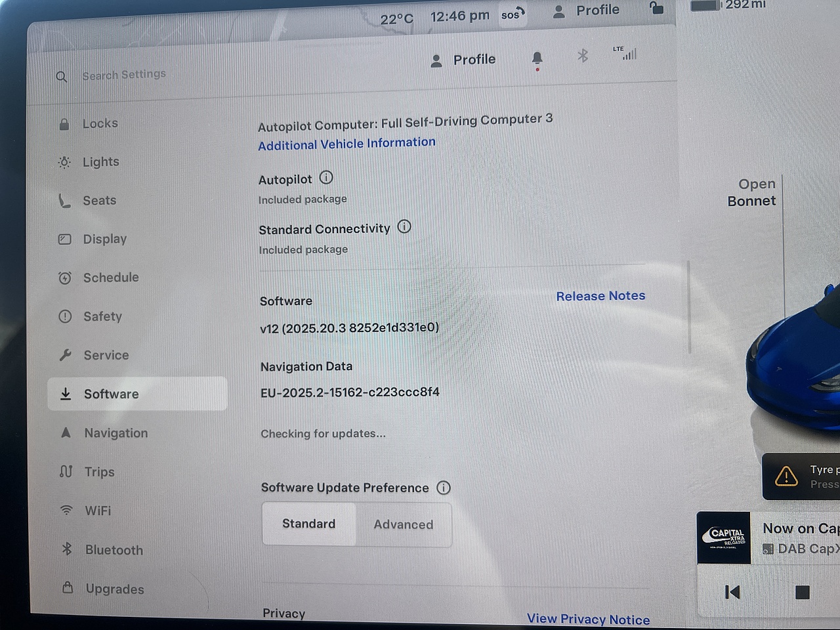This screenshot has width=840, height=630.
Task: Select the Bluetooth icon in sidebar
Action: pos(66,549)
